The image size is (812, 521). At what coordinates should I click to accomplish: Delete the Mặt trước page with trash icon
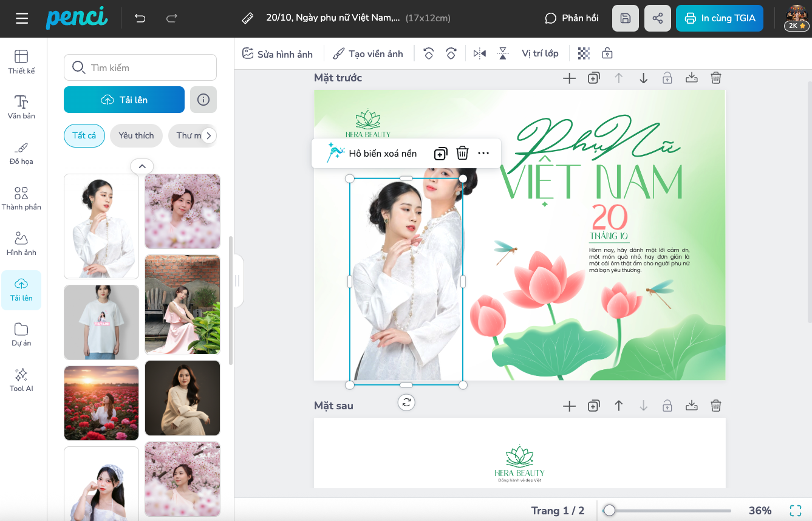coord(716,78)
